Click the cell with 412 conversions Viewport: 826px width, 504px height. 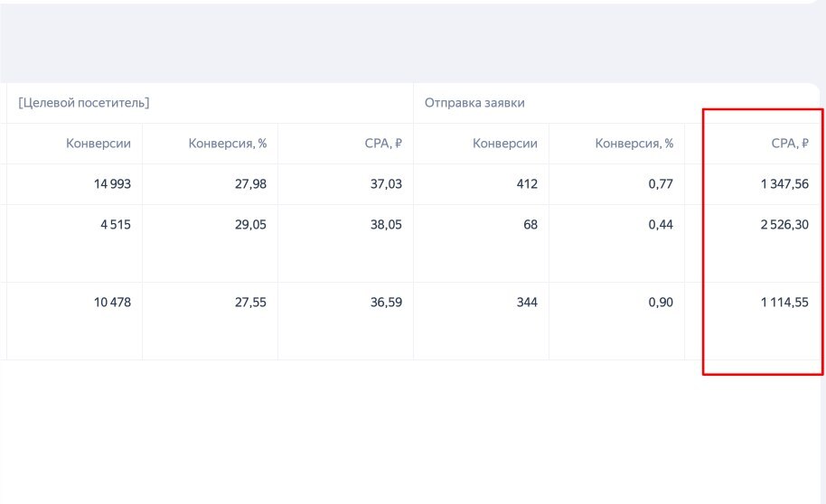pyautogui.click(x=525, y=184)
